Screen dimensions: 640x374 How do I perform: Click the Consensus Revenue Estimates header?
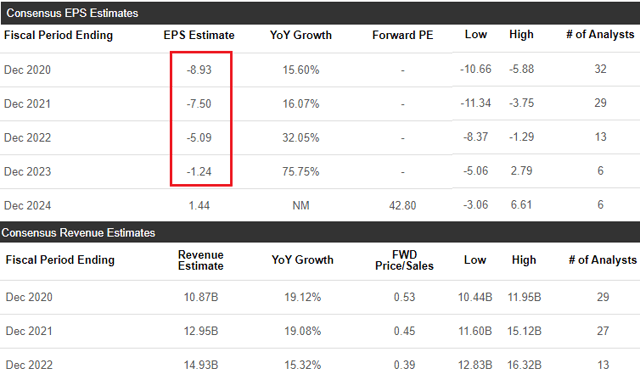click(x=78, y=233)
